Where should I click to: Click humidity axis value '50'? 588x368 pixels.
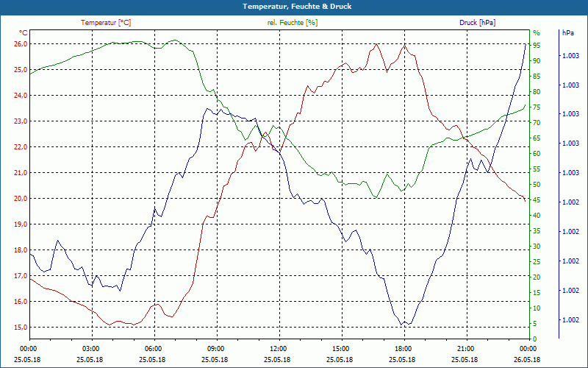click(x=537, y=185)
